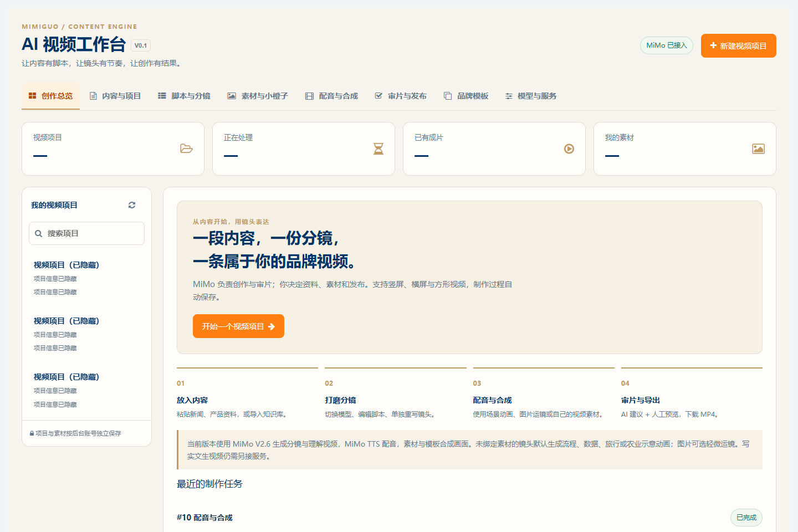Click the V0.1 version badge

tap(141, 45)
